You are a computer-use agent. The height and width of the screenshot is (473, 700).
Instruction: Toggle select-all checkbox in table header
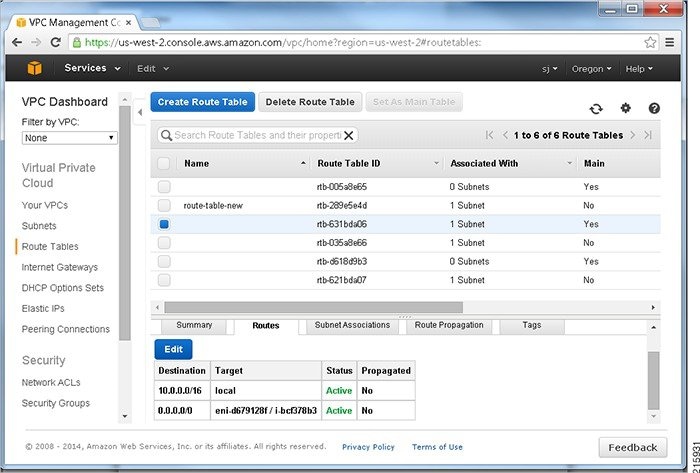point(163,163)
